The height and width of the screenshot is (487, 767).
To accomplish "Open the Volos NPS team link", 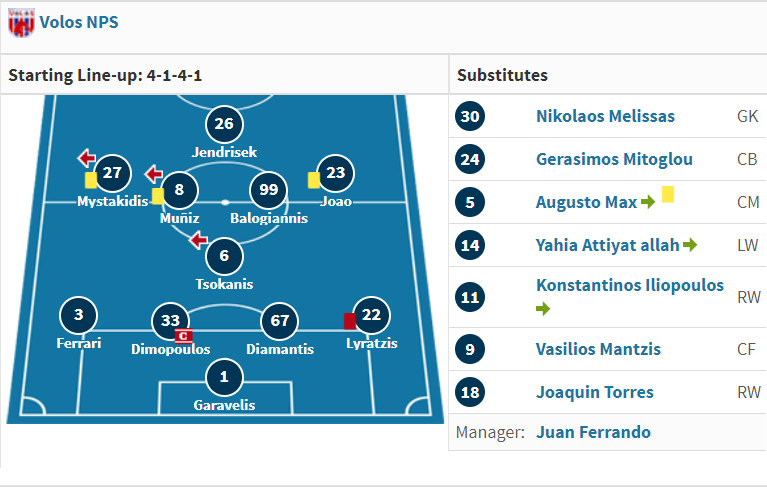I will coord(79,22).
